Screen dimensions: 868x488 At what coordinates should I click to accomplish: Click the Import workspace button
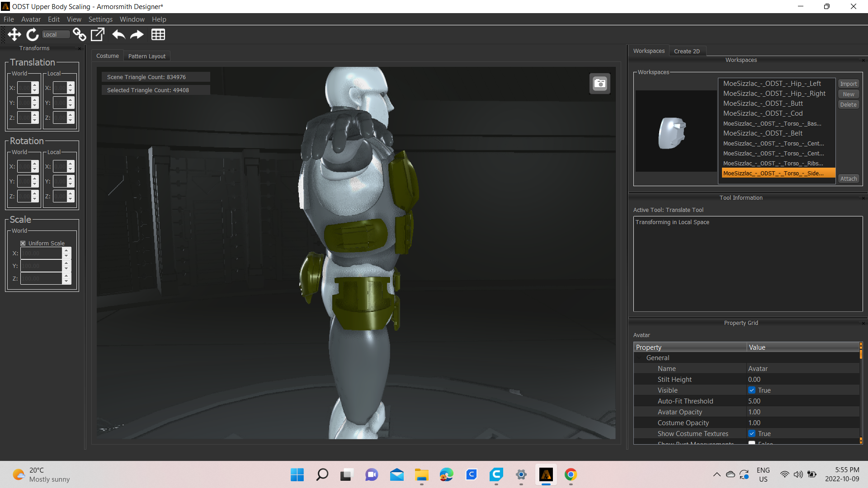tap(849, 84)
